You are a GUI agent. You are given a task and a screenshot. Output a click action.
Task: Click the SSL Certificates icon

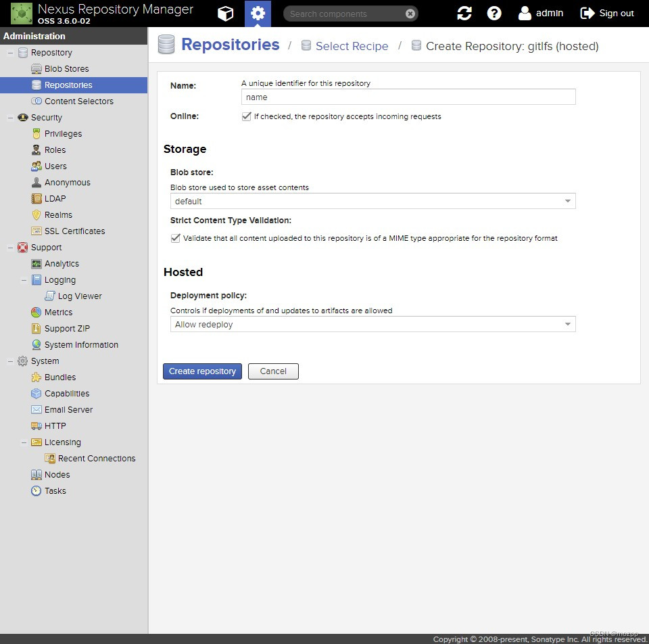coord(37,231)
